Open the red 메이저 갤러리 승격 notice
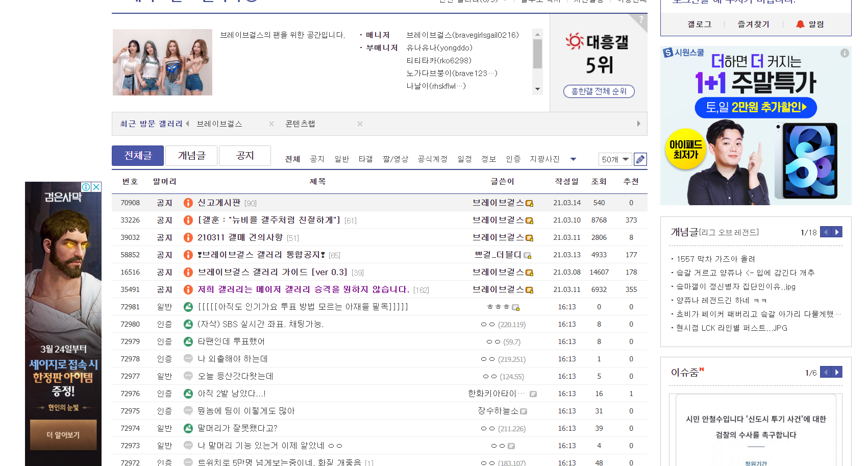 [303, 289]
